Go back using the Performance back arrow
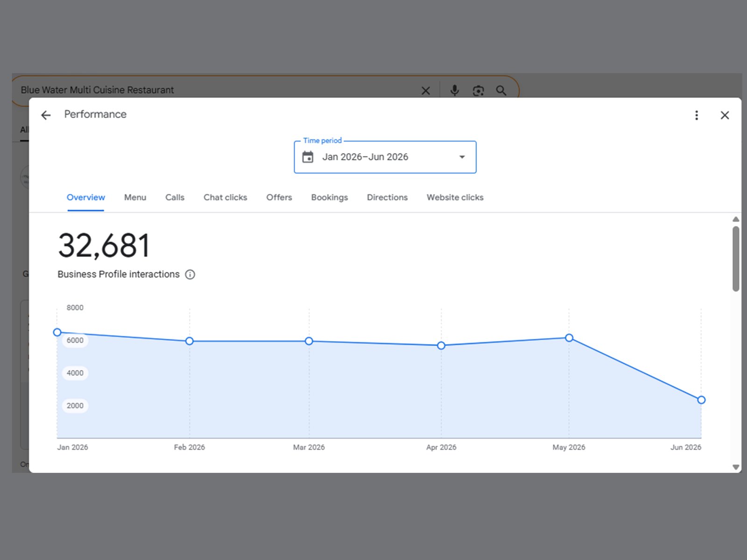Viewport: 747px width, 560px height. [46, 115]
